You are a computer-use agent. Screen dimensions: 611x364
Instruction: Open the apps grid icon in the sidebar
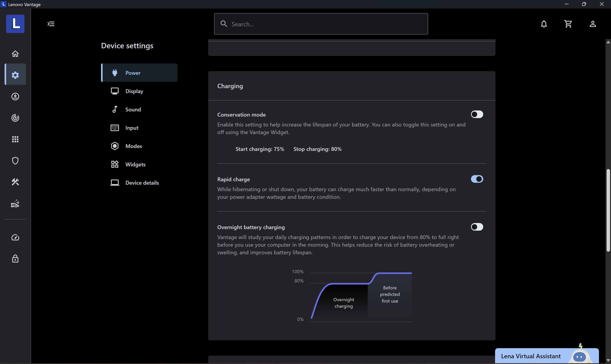[x=15, y=139]
